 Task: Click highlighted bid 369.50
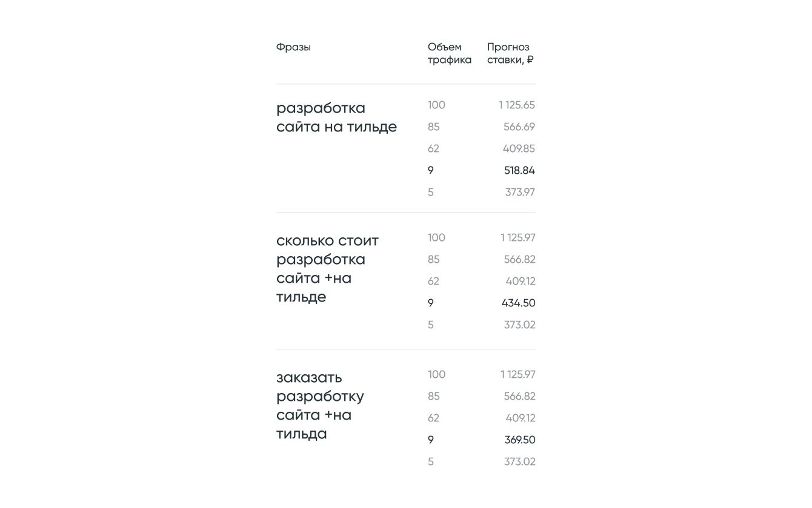tap(519, 440)
